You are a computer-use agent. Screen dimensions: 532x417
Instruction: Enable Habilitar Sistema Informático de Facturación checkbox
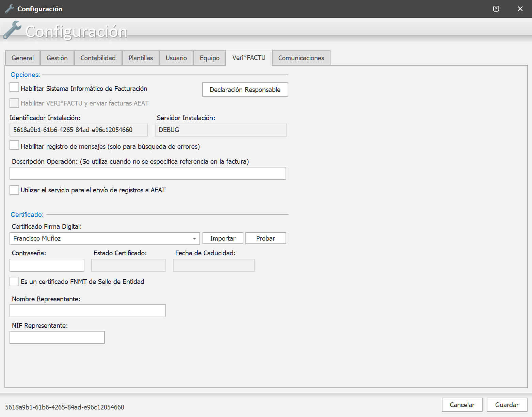click(x=14, y=87)
